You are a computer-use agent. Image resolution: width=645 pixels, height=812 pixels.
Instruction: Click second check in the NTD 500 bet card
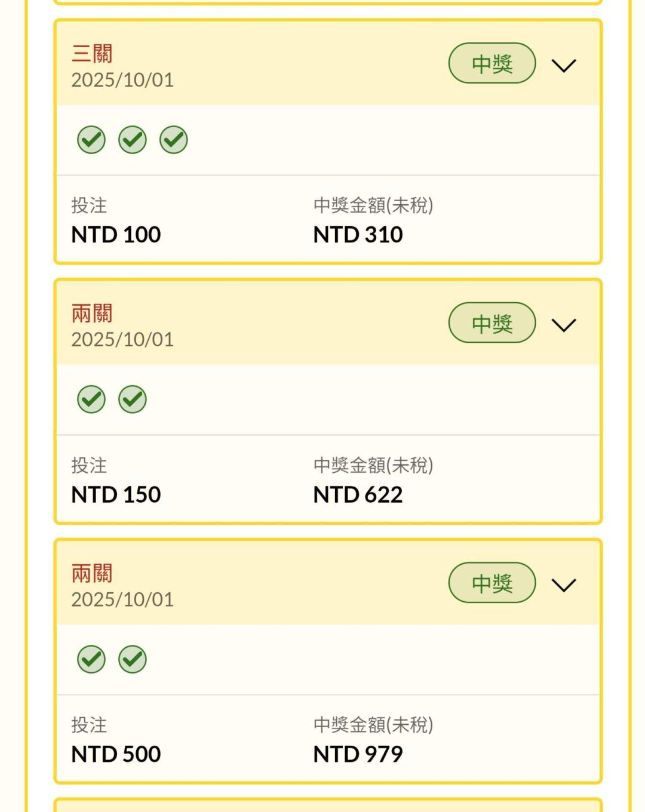pos(133,659)
